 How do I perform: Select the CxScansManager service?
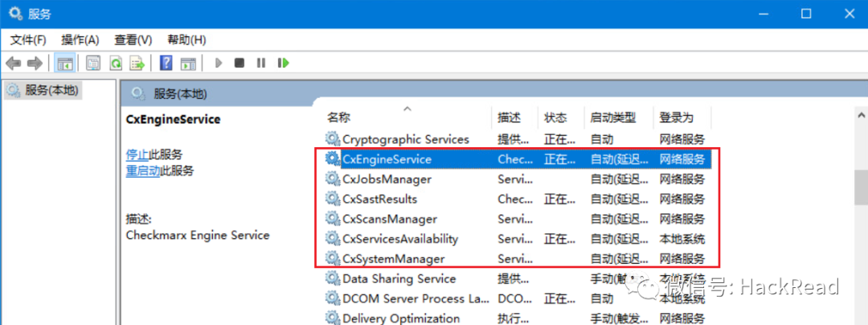tap(518, 219)
